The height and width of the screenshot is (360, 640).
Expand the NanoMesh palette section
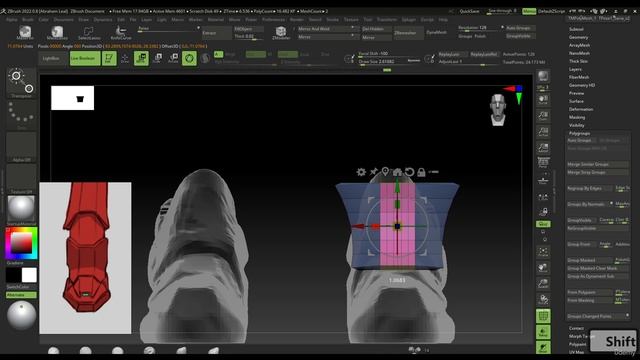(x=579, y=53)
